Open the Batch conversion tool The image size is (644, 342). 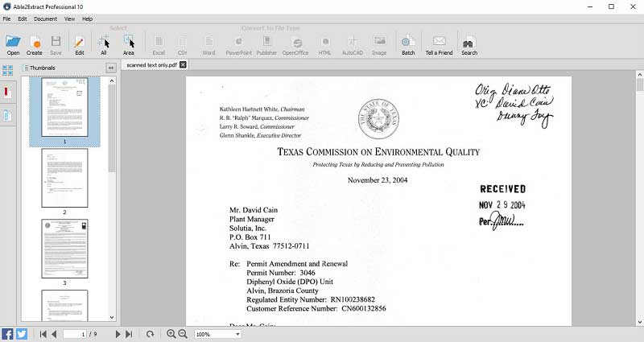tap(408, 44)
